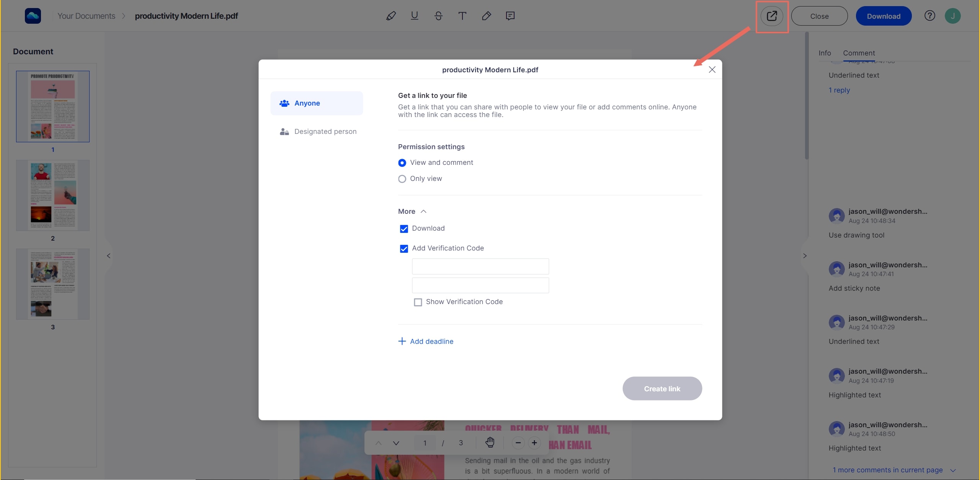
Task: Check Show Verification Code checkbox
Action: pos(418,302)
